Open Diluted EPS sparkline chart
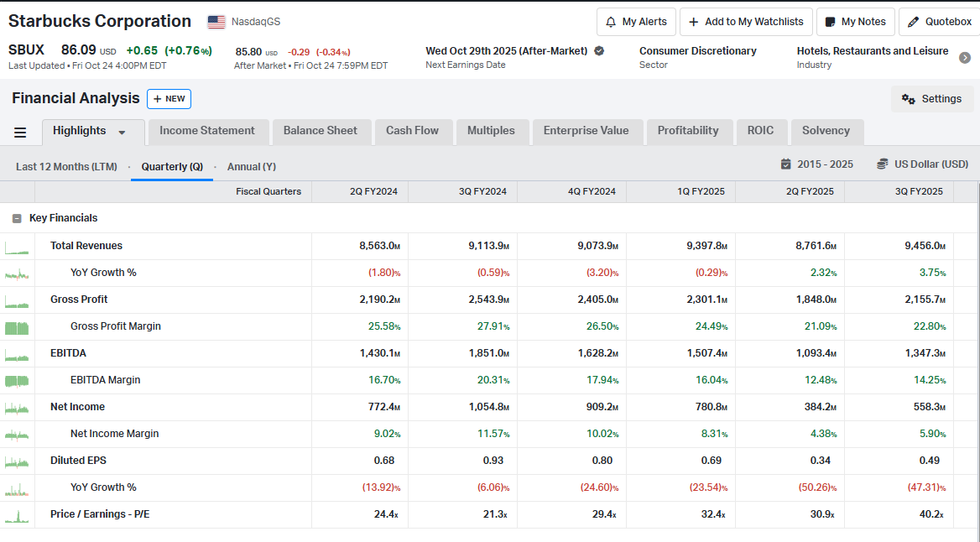Viewport: 980px width, 542px height. click(17, 461)
